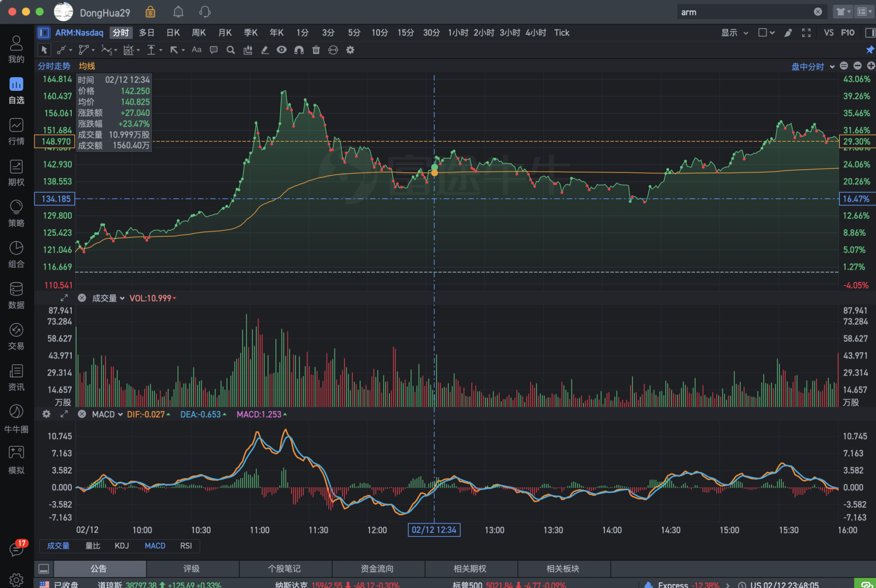The image size is (876, 588).
Task: Switch to 周K weekly chart
Action: point(199,33)
